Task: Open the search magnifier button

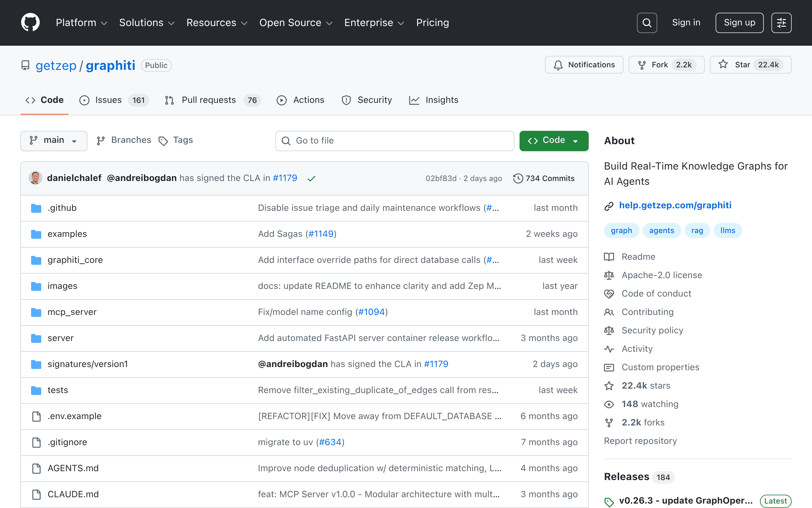Action: 646,23
